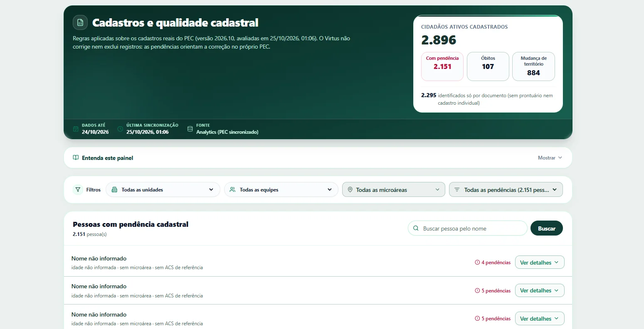This screenshot has height=329, width=644.
Task: Click the Óbitos 107 card
Action: point(488,66)
